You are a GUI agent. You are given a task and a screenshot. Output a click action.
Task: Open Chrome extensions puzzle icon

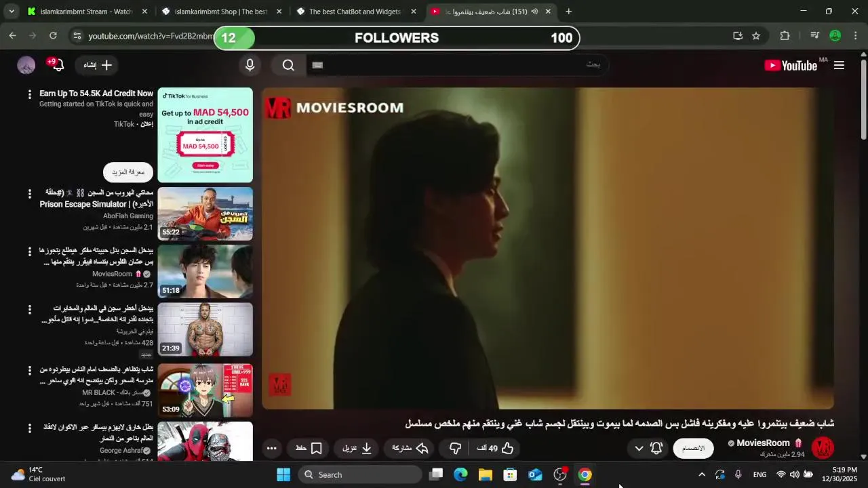point(785,36)
